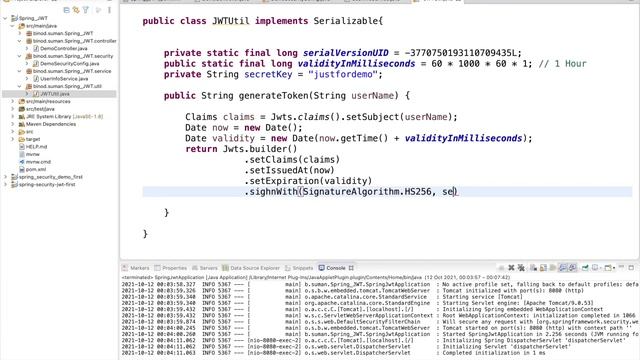Click "justfordemo" string literal

[343, 74]
